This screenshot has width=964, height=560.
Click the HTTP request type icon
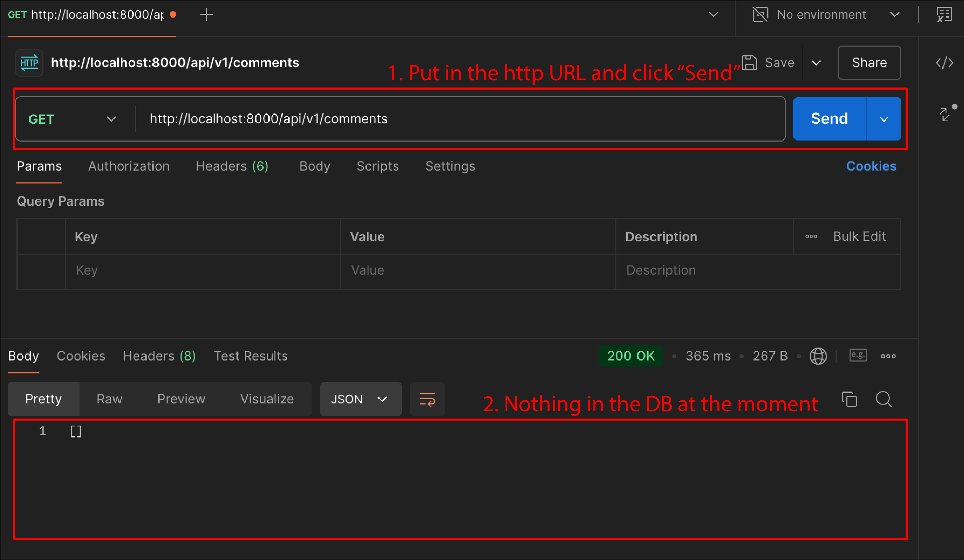point(29,63)
